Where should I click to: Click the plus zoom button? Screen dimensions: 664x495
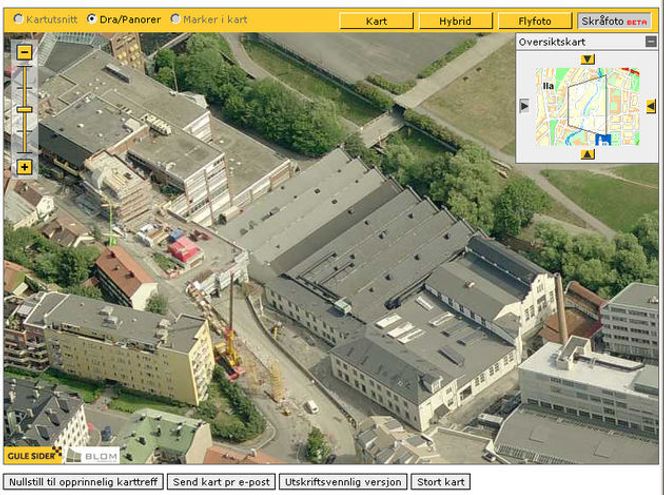[24, 167]
